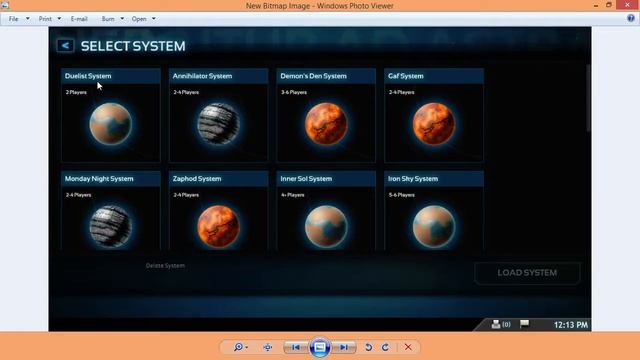The image size is (640, 360).
Task: Go to the previous image
Action: point(296,347)
